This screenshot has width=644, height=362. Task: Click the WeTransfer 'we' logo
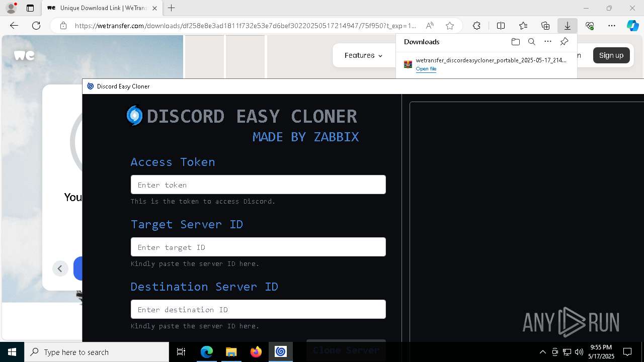[x=24, y=55]
